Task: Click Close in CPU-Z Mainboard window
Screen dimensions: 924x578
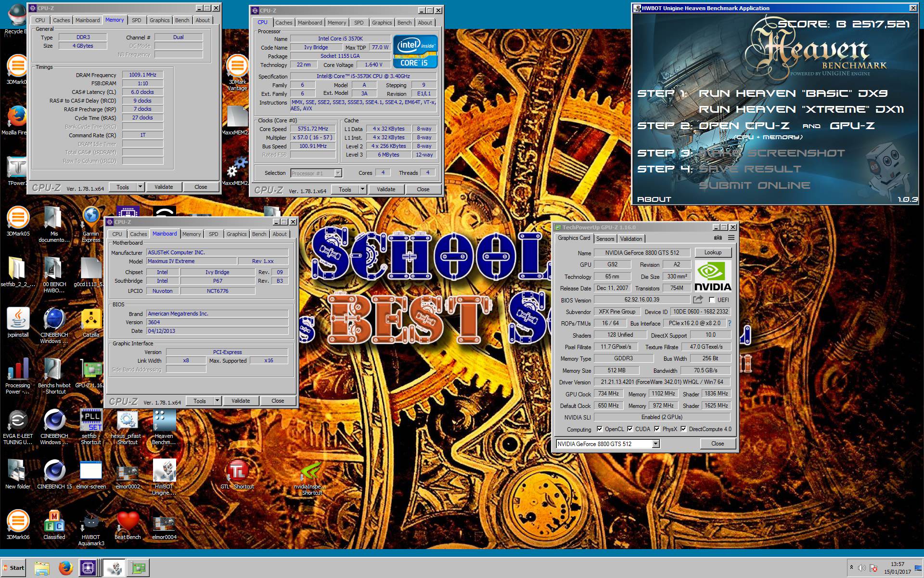Action: [278, 401]
